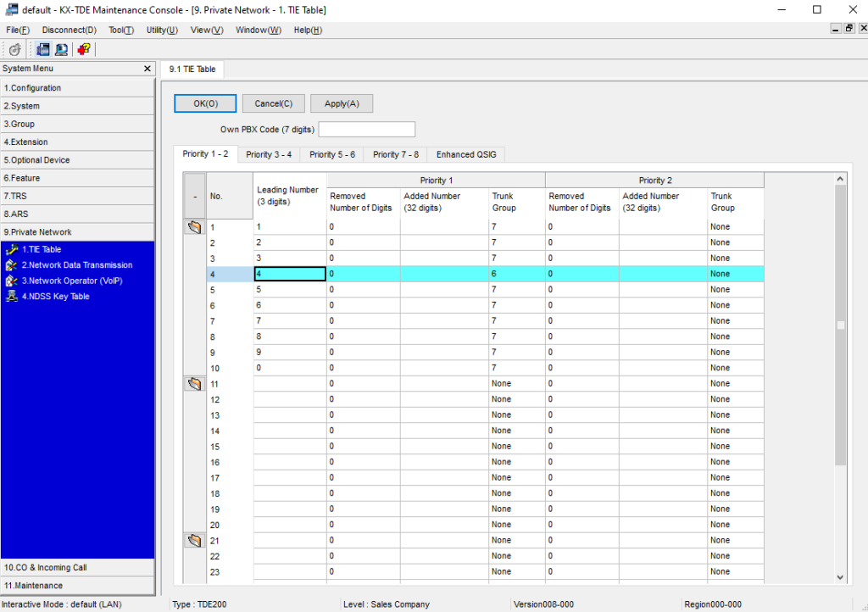Viewport: 868px width, 612px height.
Task: Expand 3.Group in System Menu
Action: (x=77, y=124)
